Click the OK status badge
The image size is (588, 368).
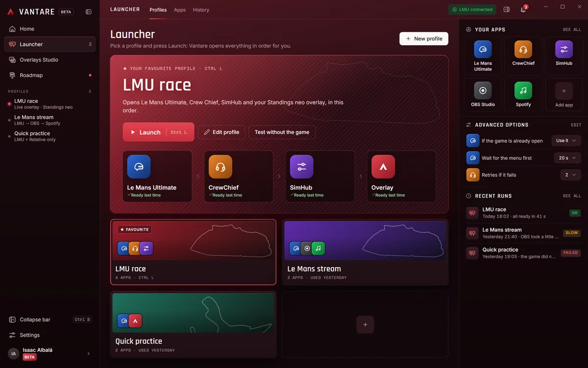pos(575,213)
